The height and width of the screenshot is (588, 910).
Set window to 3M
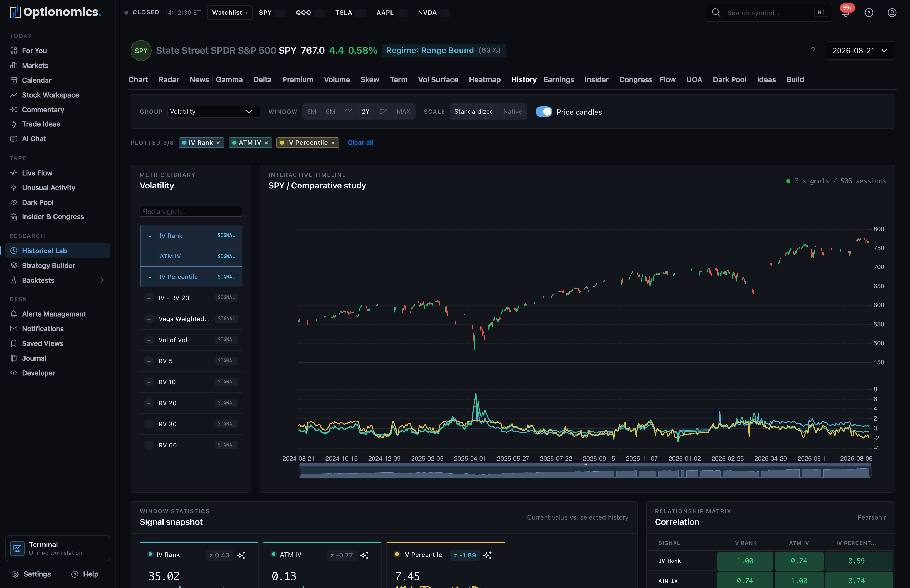coord(311,112)
